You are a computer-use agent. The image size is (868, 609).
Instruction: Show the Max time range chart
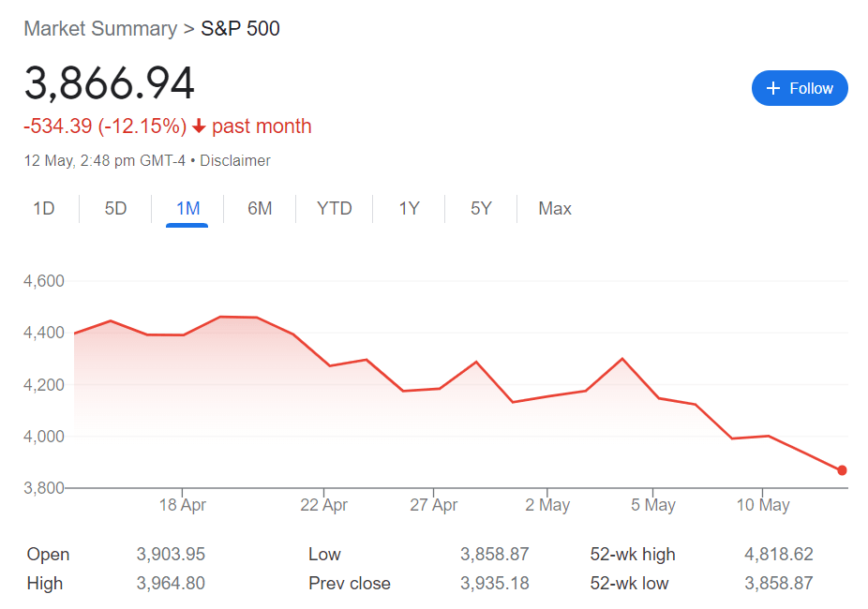[x=555, y=208]
